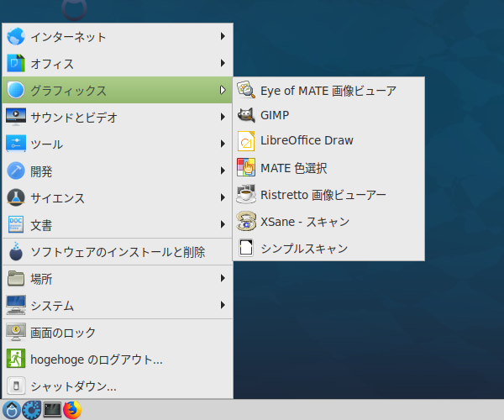Click the monitor play icon beside サウンドとビデオ
This screenshot has height=420, width=504.
tap(16, 117)
